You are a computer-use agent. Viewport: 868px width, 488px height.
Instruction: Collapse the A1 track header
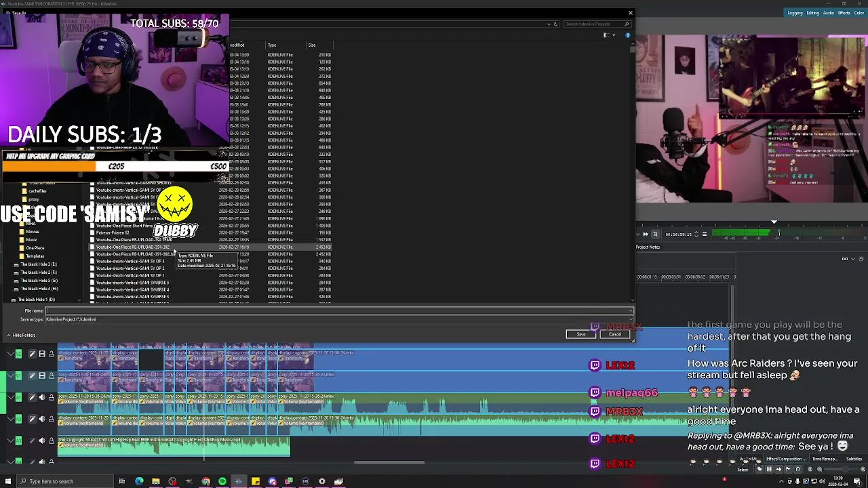tap(10, 397)
